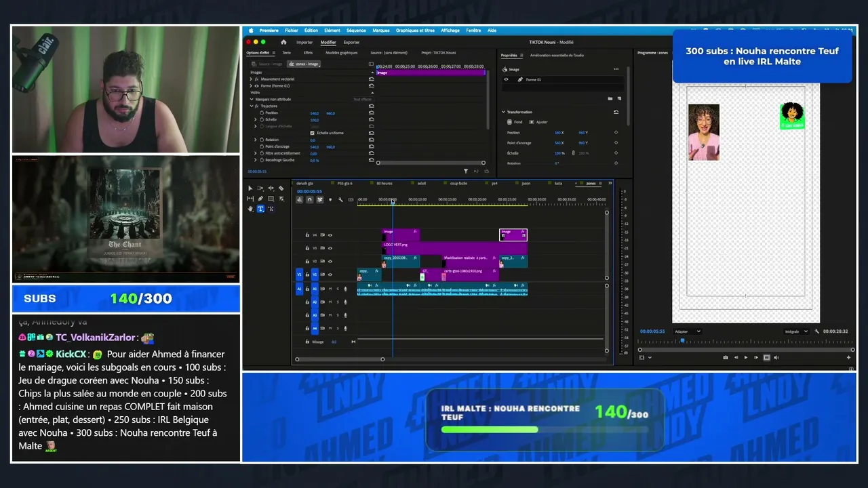Toggle V4 track visibility eye

click(330, 235)
